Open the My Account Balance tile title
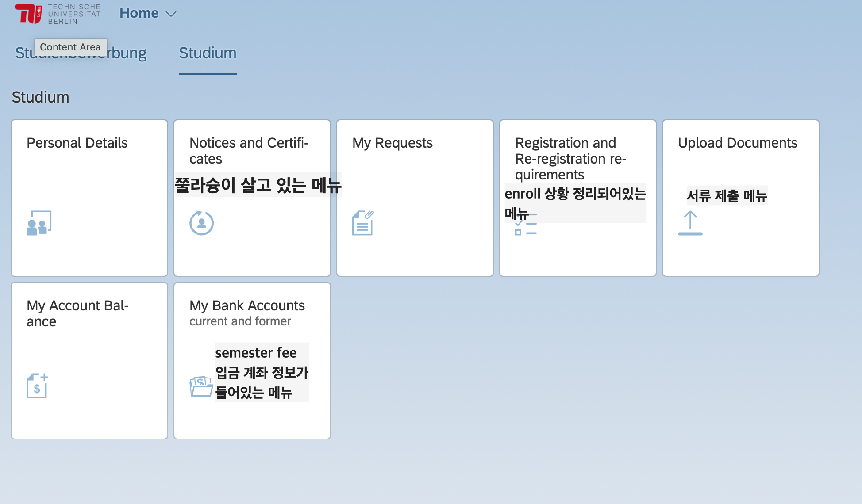This screenshot has height=504, width=862. (x=77, y=313)
